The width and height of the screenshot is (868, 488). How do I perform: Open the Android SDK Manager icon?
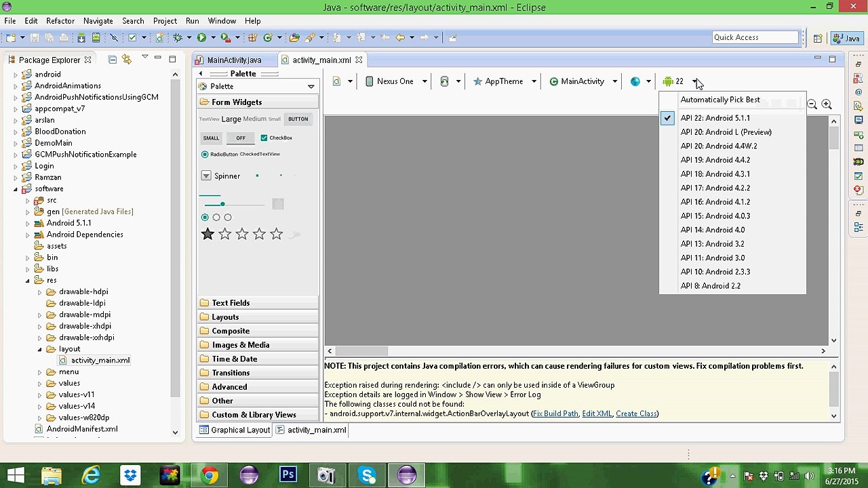[81, 38]
